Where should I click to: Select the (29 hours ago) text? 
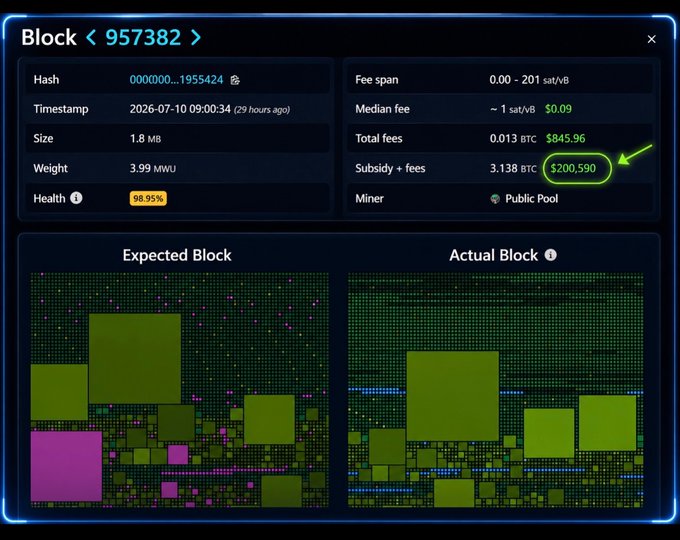pos(262,110)
